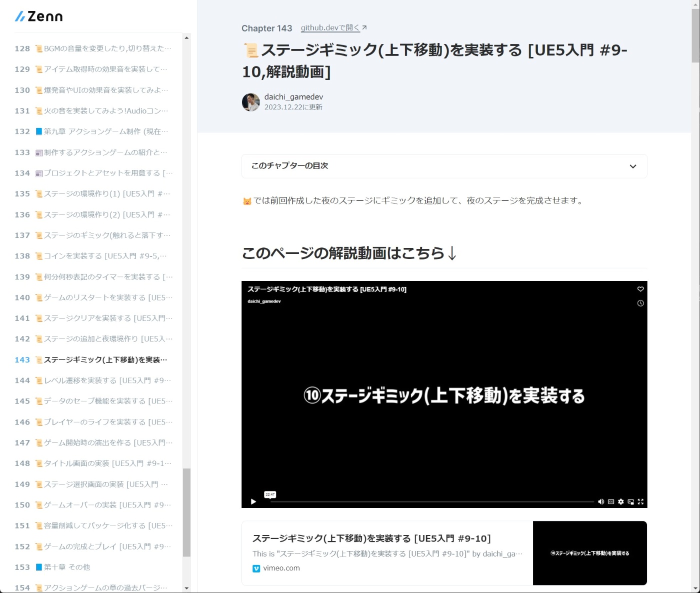
Task: Select chapter 153 第十章 その他
Action: point(65,567)
